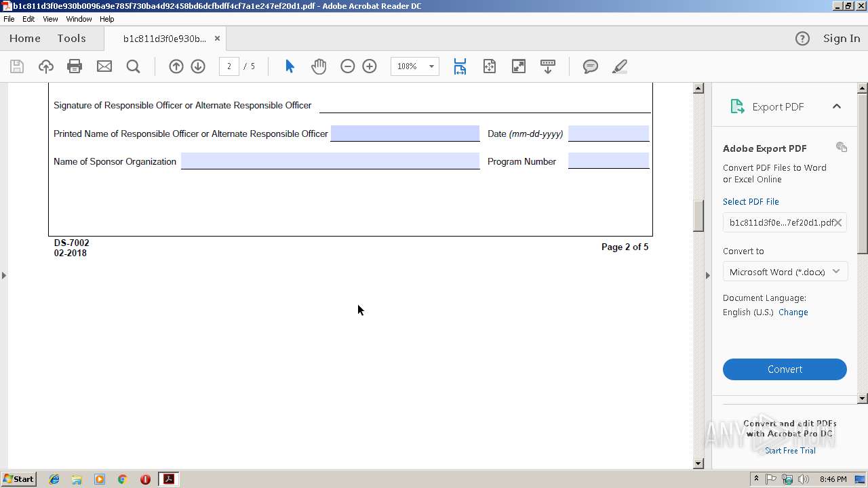Click the Name of Sponsor Organization field

click(330, 161)
